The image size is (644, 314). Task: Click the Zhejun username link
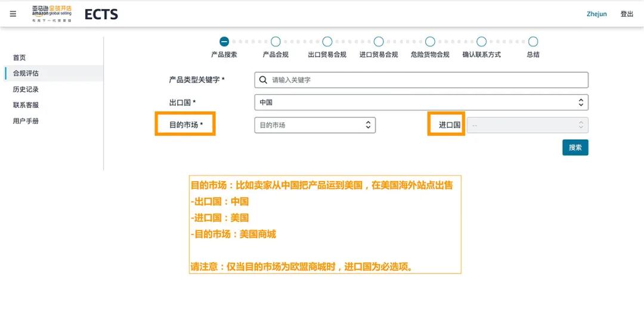[597, 14]
